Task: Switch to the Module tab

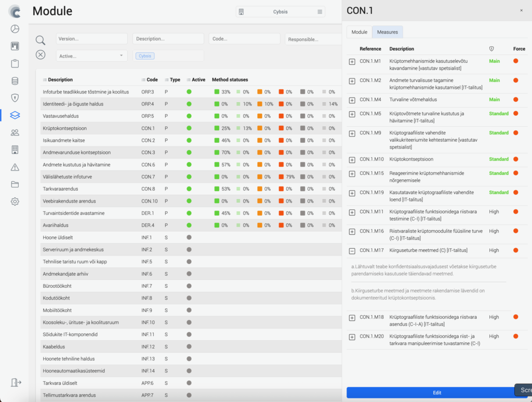Action: (x=359, y=32)
